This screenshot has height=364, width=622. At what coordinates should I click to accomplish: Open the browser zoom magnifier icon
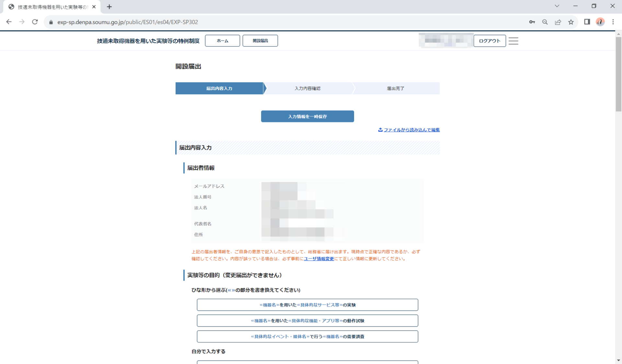[x=545, y=22]
